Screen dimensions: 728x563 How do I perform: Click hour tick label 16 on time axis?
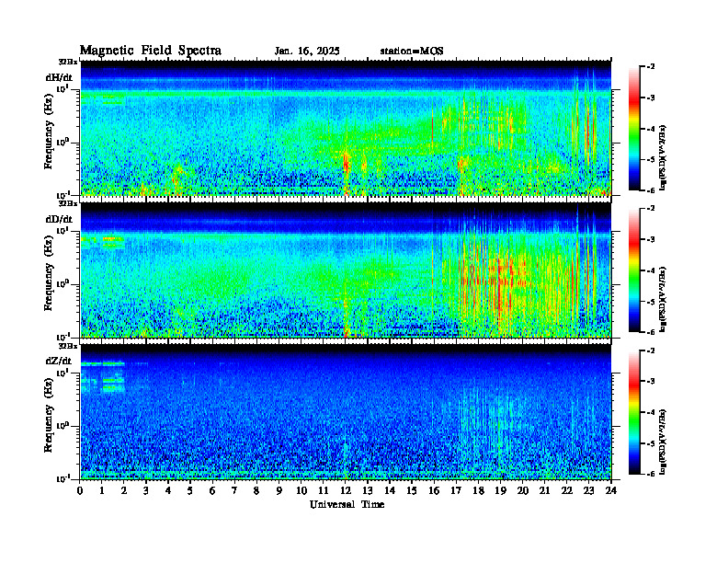point(434,491)
